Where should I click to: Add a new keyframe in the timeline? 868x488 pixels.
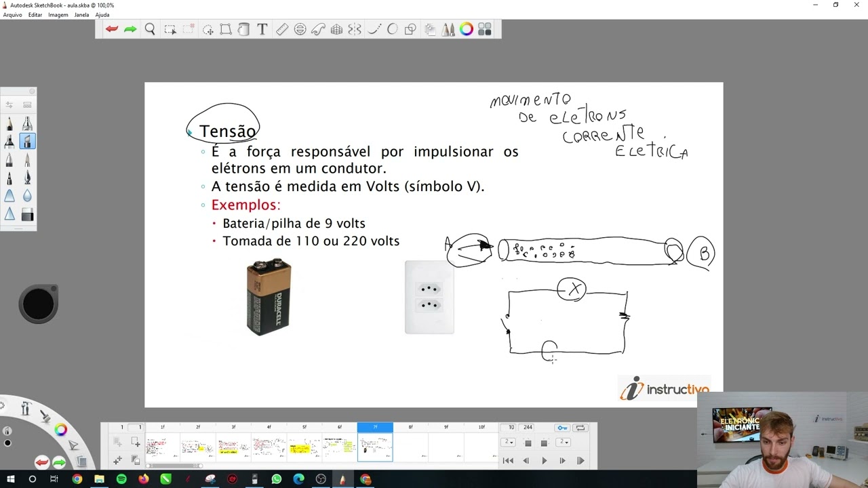pyautogui.click(x=136, y=443)
